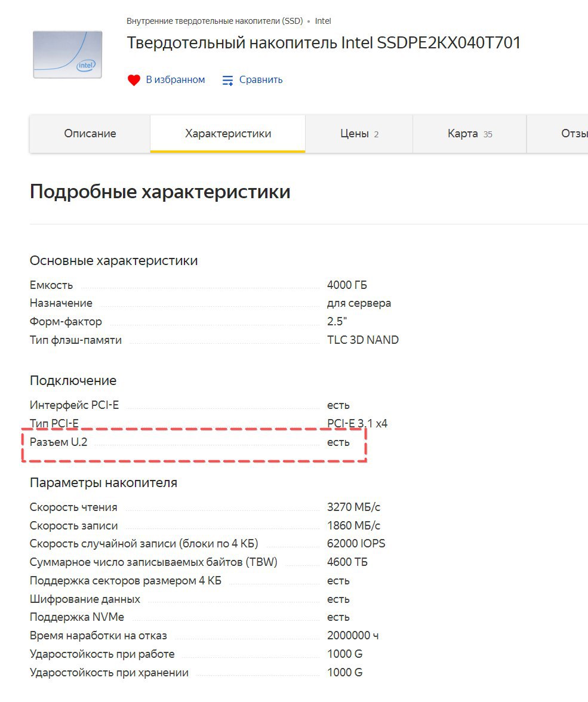Click 'Поддержка секторов размером 4 КБ' label
This screenshot has height=702, width=588.
[125, 581]
